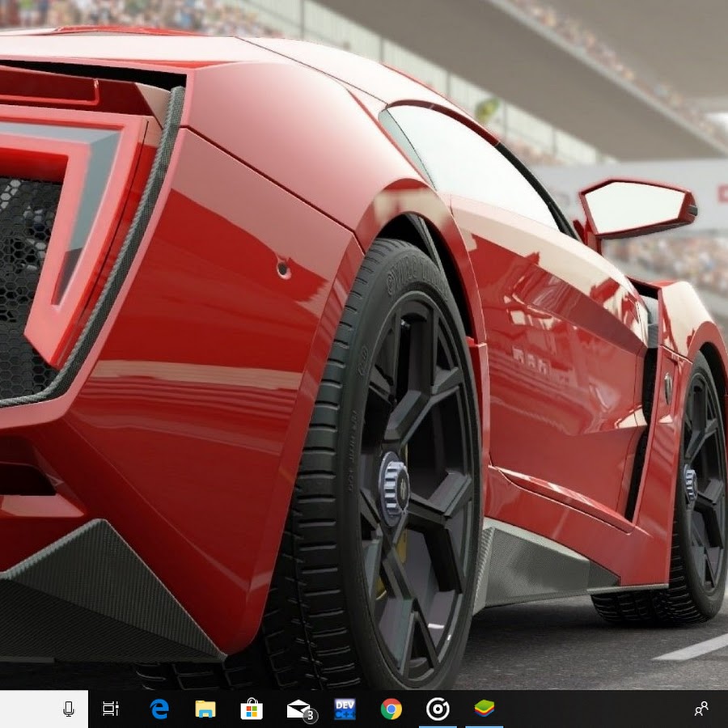Launch Microsoft Edge from the taskbar
The height and width of the screenshot is (728, 728).
pyautogui.click(x=159, y=709)
